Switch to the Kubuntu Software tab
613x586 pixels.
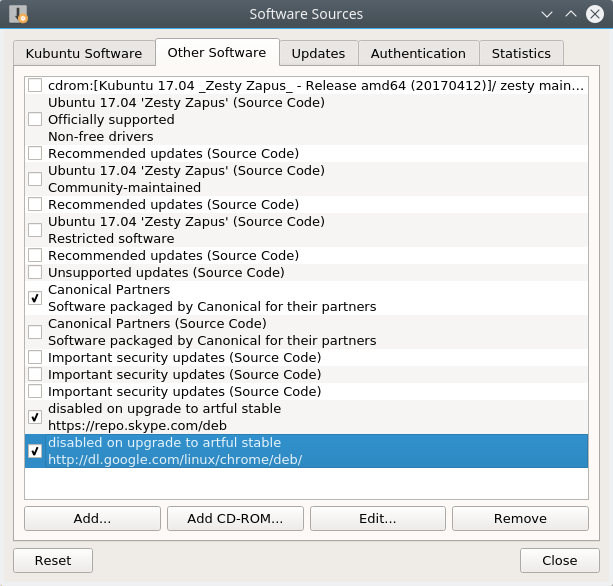click(84, 53)
